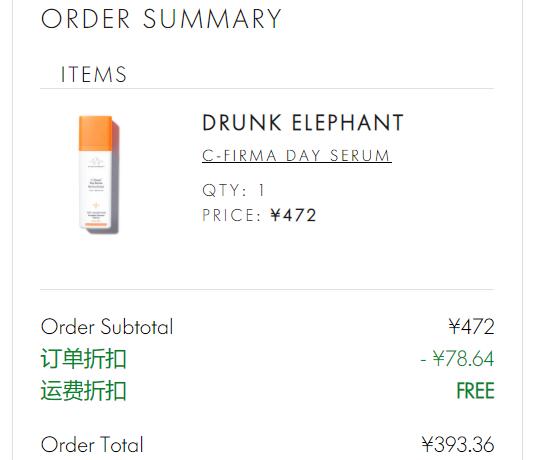Click the Order Total label
Viewport: 546px width, 460px height.
(92, 445)
